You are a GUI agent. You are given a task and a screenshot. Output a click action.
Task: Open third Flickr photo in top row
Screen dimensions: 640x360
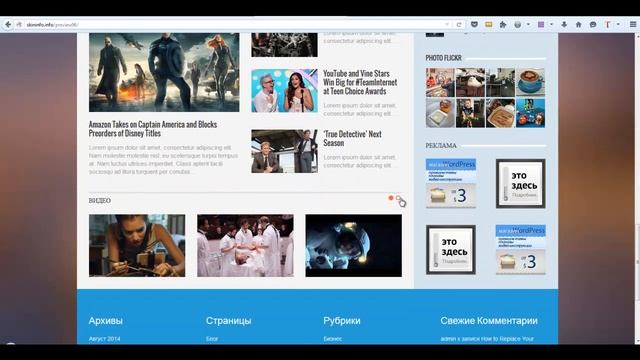click(x=500, y=82)
